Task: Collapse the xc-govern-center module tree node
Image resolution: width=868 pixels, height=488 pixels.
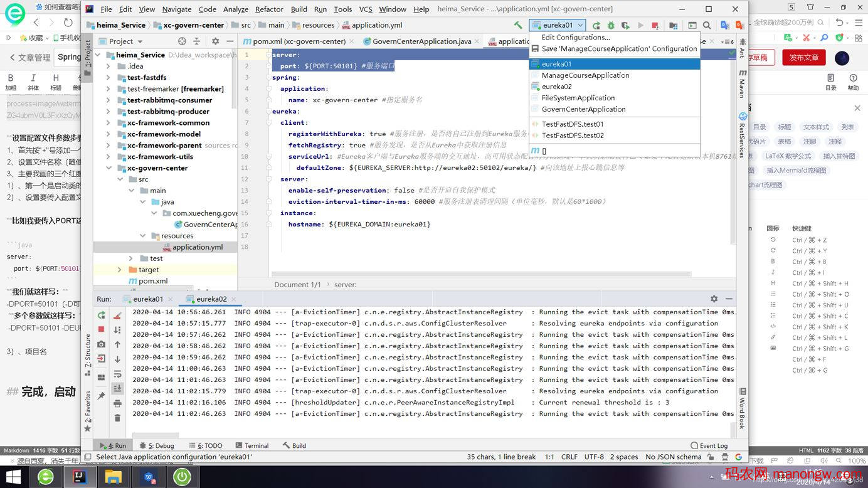Action: [109, 168]
